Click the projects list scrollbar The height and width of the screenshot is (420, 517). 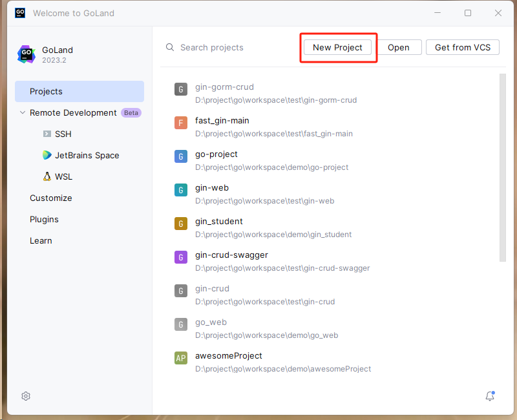pos(503,167)
